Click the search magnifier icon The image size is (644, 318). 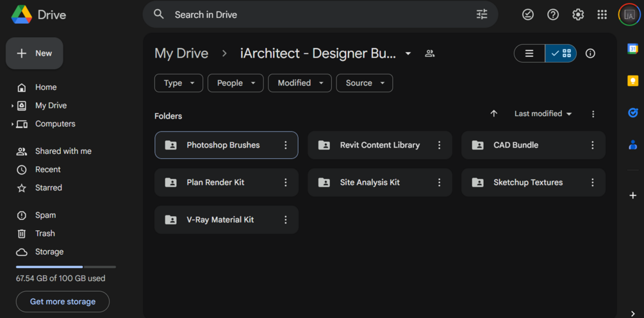pos(158,14)
